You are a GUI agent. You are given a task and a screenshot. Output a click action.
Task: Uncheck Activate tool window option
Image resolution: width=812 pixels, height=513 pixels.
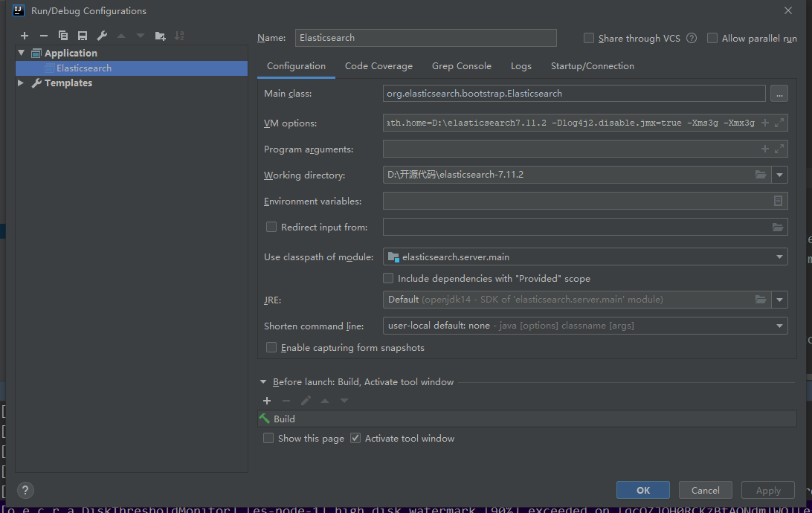click(x=355, y=439)
